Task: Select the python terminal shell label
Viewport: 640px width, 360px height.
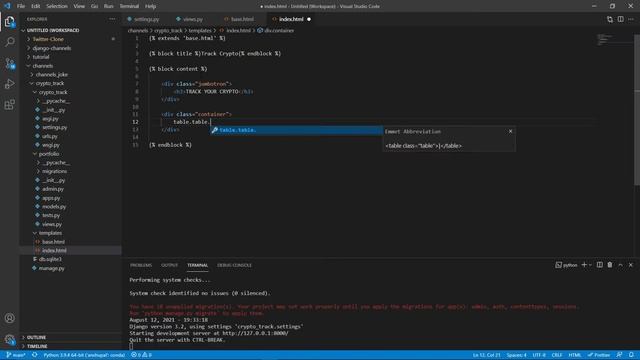Action: pyautogui.click(x=566, y=265)
